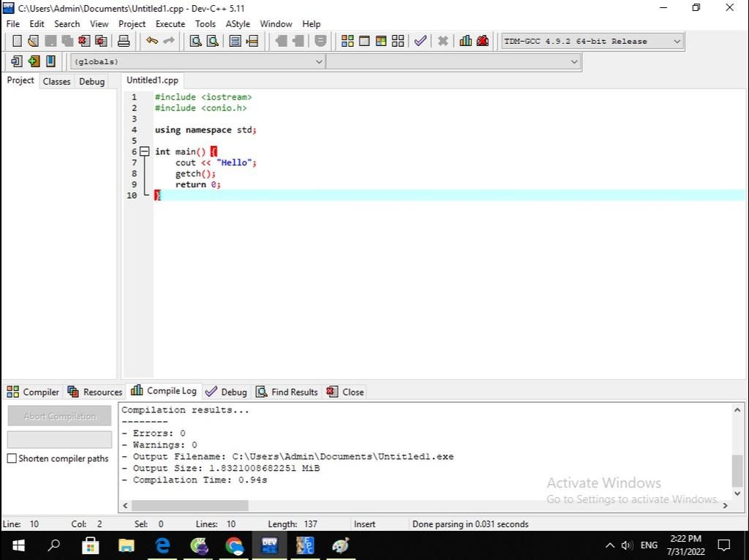Open the Search menu
The width and height of the screenshot is (749, 560).
coord(67,24)
